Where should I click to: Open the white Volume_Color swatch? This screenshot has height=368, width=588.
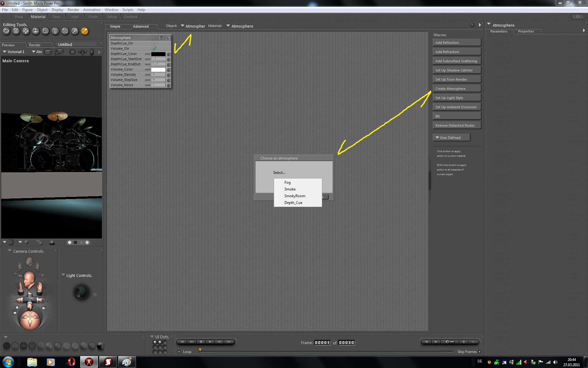point(158,70)
